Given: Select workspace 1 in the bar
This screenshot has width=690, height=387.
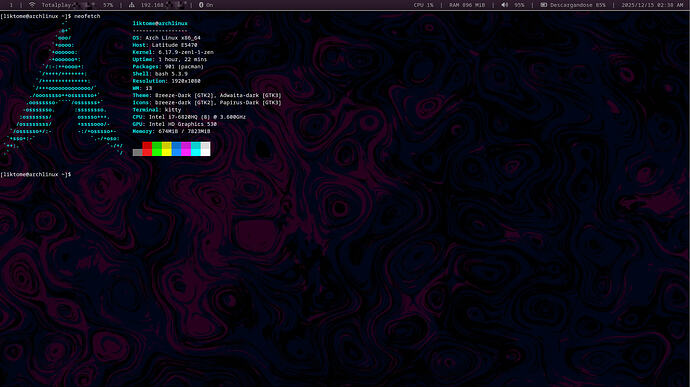Looking at the screenshot, I should [11, 5].
